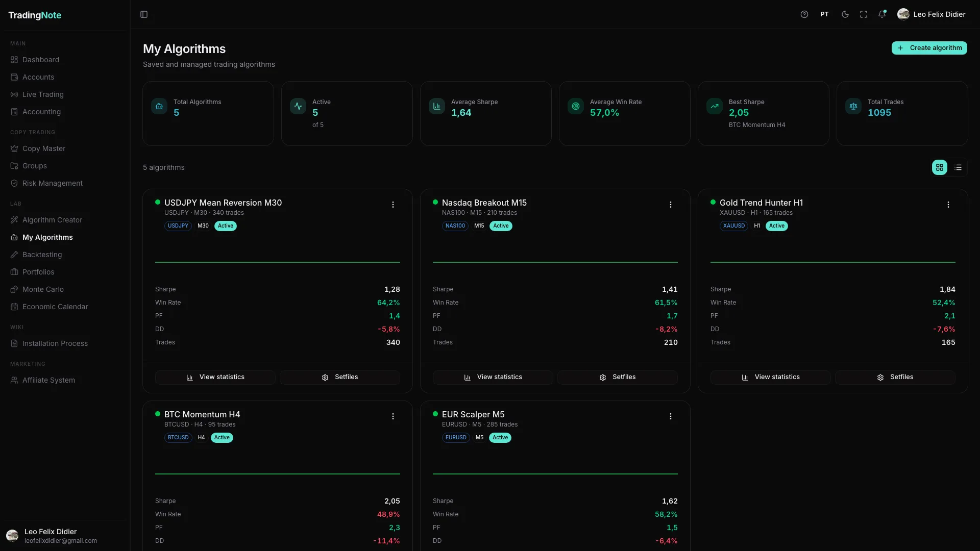This screenshot has width=980, height=551.
Task: Click the Average Win Rate target icon
Action: coord(576,106)
